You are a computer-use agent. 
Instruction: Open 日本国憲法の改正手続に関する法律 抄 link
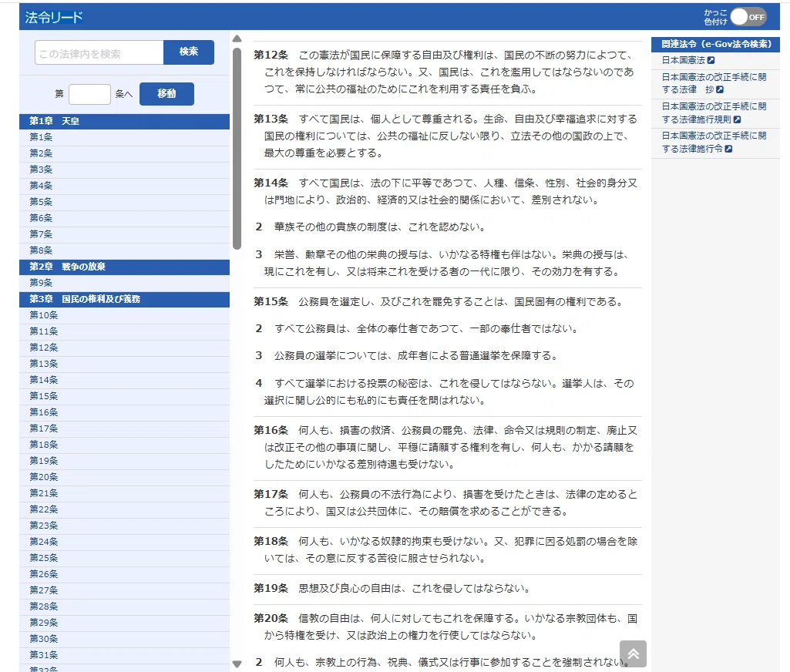pyautogui.click(x=714, y=83)
